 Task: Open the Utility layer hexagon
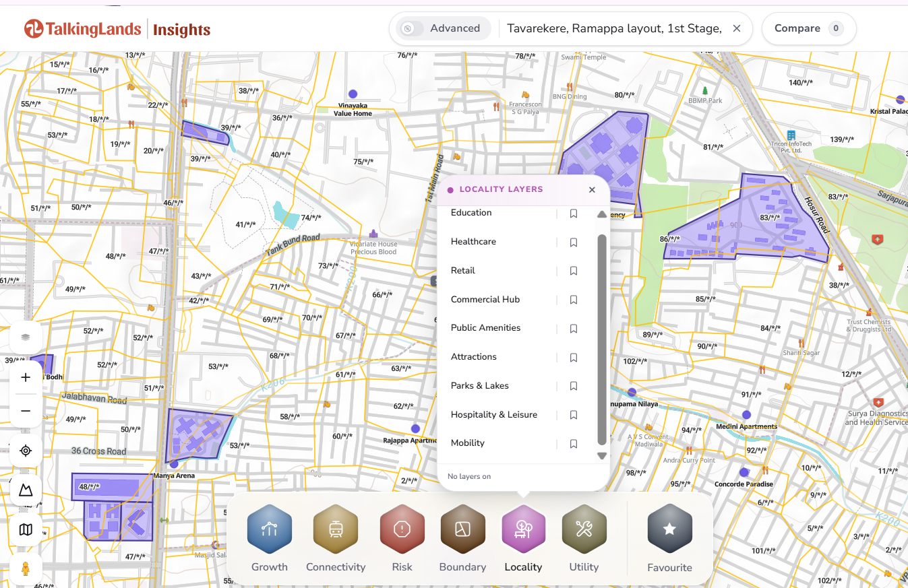pos(584,529)
